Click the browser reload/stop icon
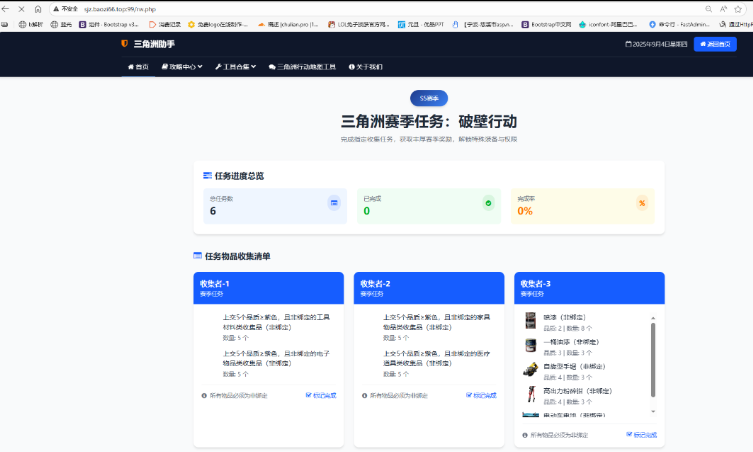This screenshot has height=452, width=753. (21, 8)
